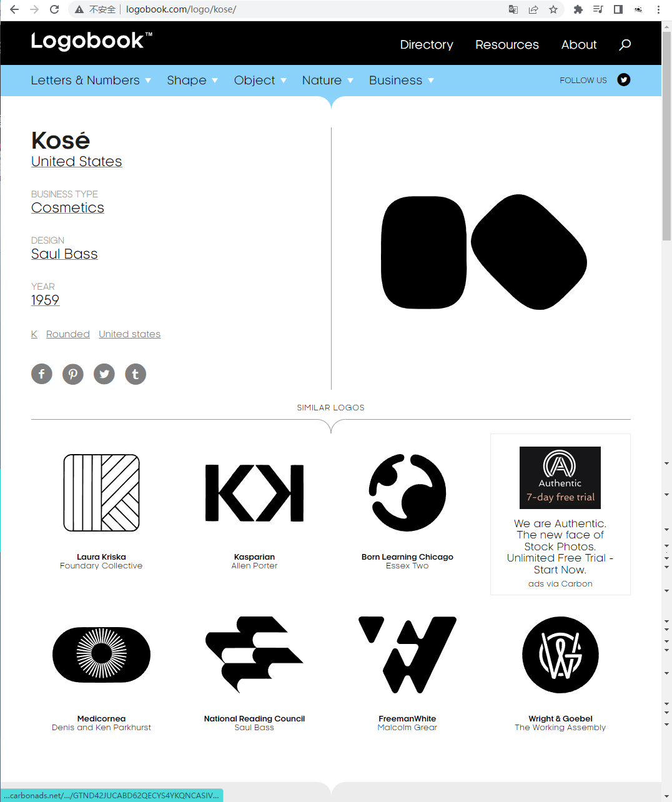Reload the page in browser

[54, 9]
